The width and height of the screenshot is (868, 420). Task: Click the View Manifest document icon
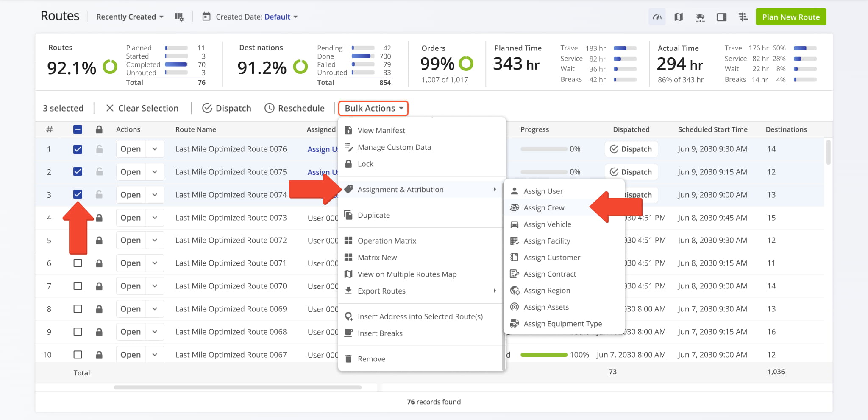tap(348, 130)
